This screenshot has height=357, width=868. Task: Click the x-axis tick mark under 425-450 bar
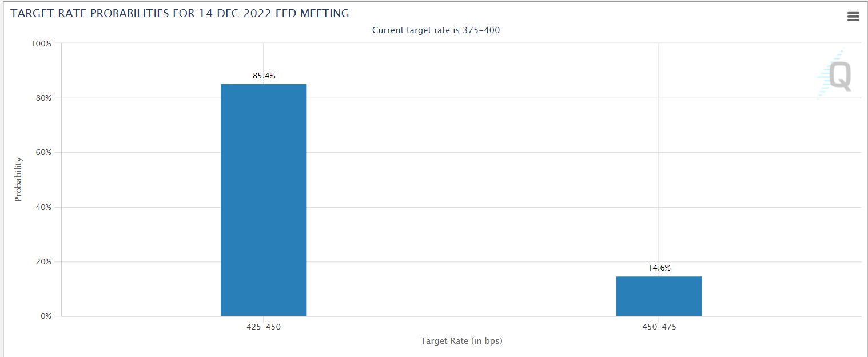264,318
